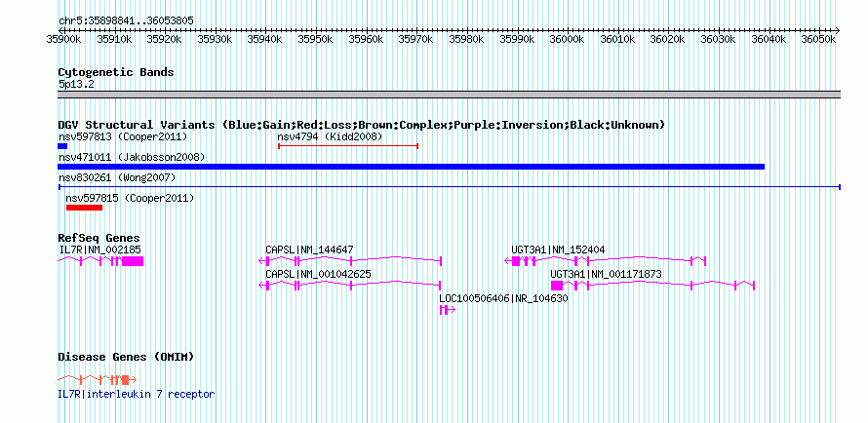The image size is (868, 423).
Task: Click the 35900k ruler tick label
Action: pos(63,39)
